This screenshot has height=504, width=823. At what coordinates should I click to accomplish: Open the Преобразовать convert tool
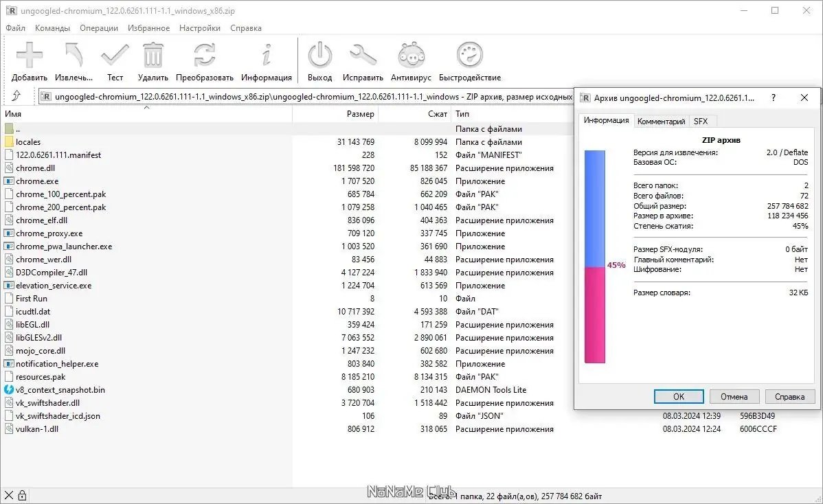click(204, 55)
